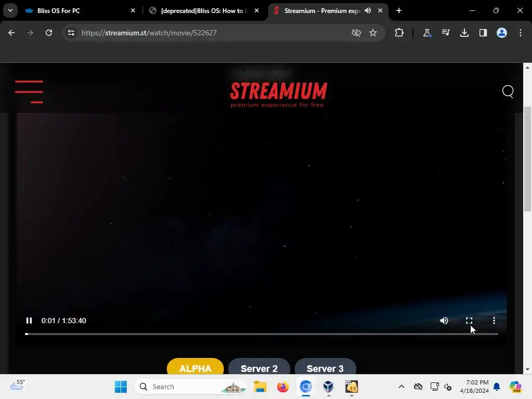Open the 2.6 app taskbar icon
The image size is (532, 399).
352,387
